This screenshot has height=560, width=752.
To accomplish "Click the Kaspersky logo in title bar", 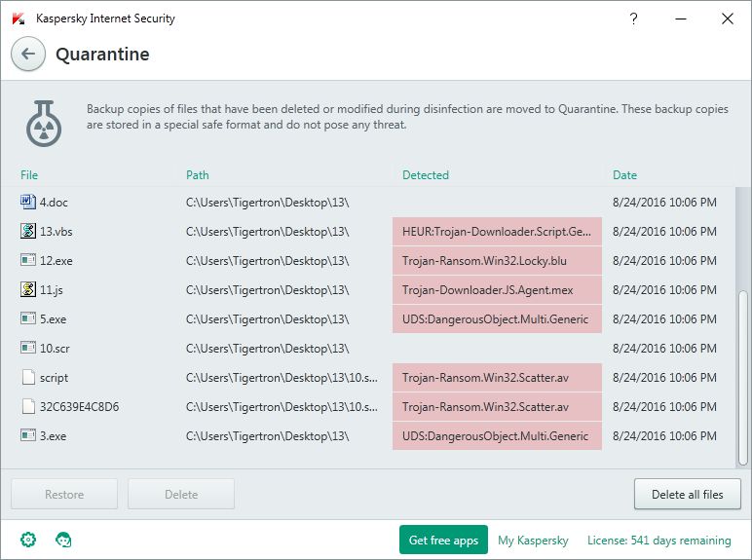I will coord(19,19).
